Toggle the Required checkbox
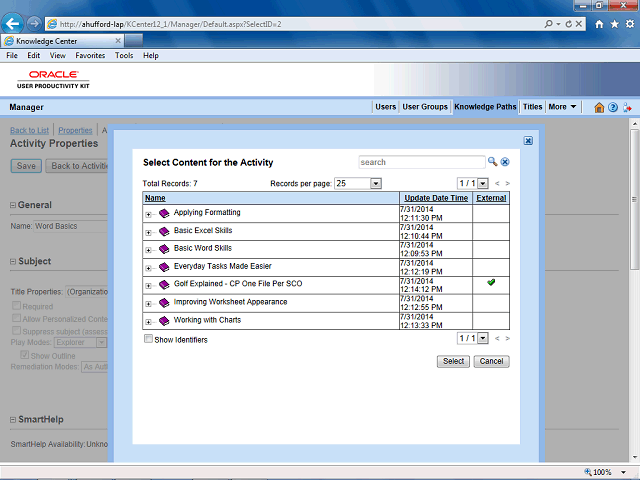The height and width of the screenshot is (480, 640). point(16,305)
